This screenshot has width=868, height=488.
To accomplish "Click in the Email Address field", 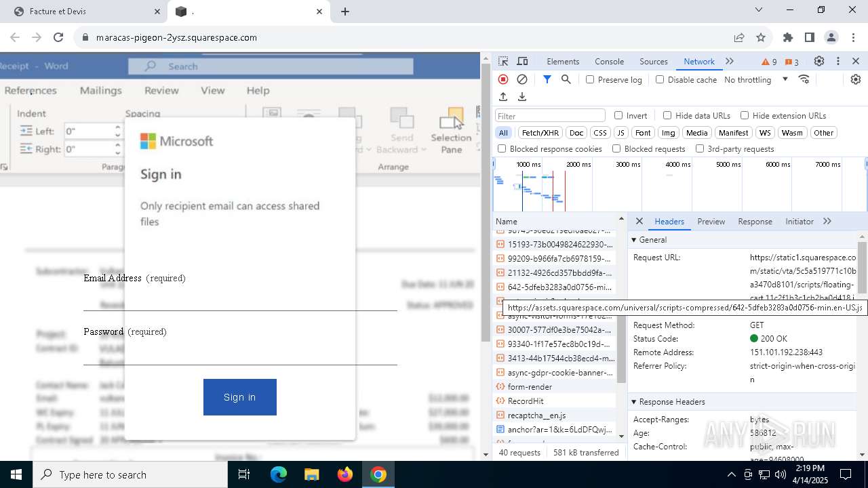I will click(x=240, y=298).
